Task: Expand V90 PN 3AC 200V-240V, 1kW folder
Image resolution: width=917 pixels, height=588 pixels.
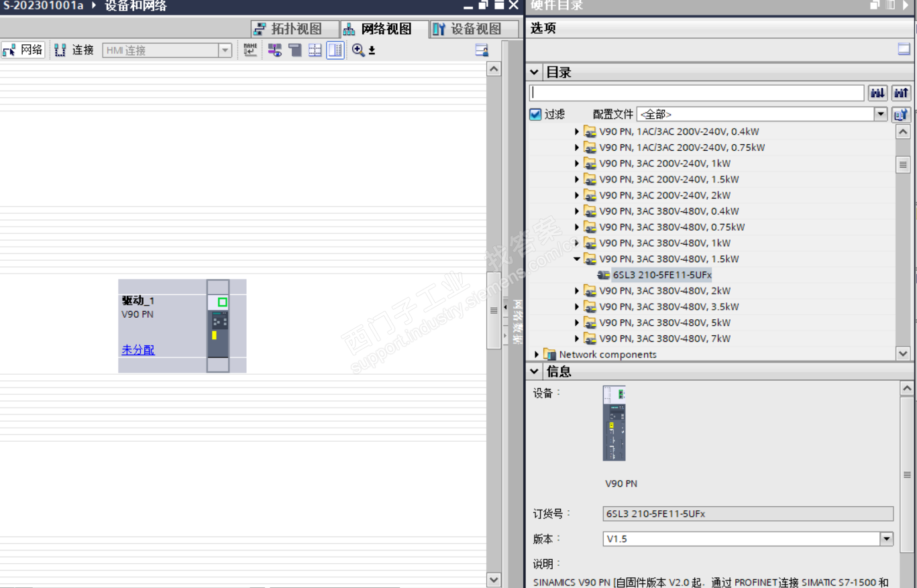Action: (x=577, y=164)
